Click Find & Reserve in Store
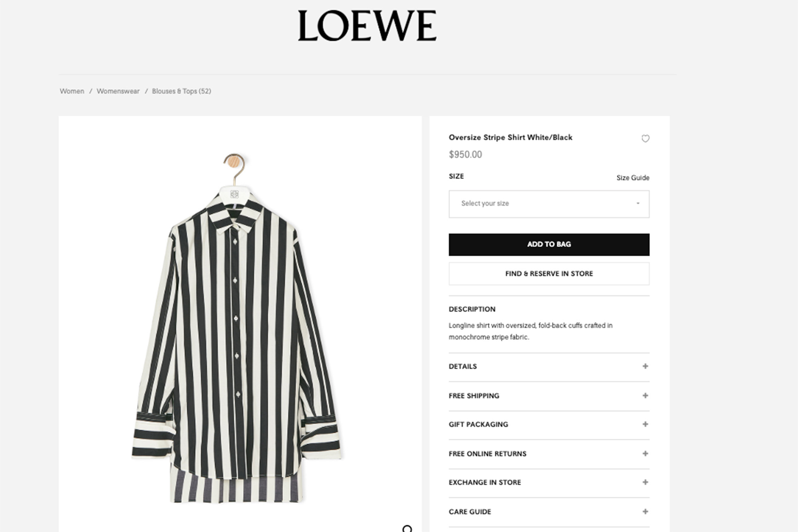The width and height of the screenshot is (798, 532). click(549, 274)
